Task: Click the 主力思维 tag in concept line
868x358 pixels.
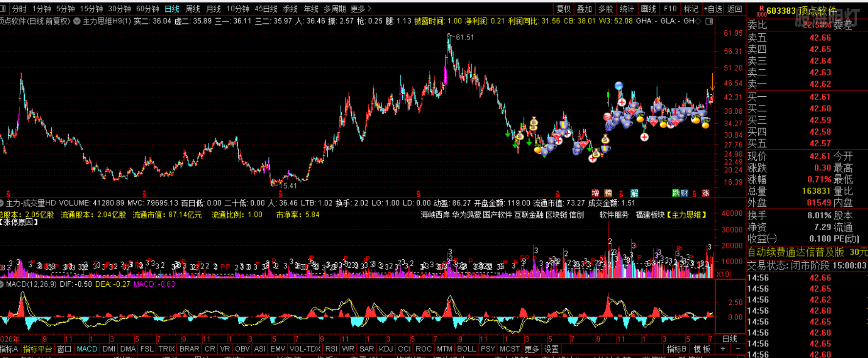Action: pyautogui.click(x=686, y=214)
